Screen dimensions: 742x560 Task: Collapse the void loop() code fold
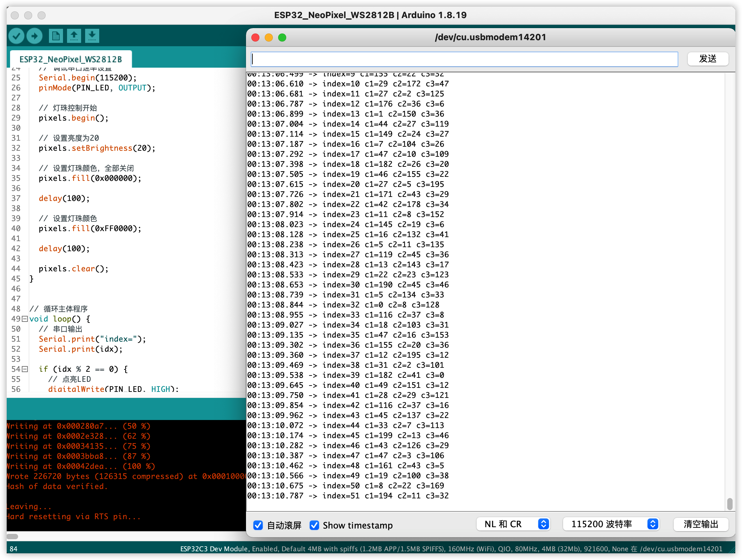[x=24, y=319]
